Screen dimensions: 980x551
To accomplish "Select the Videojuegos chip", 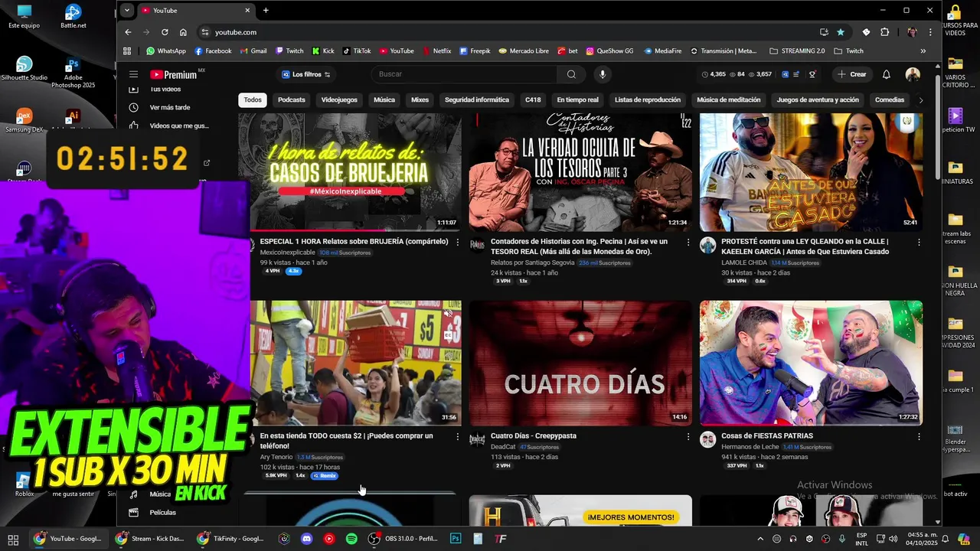I will (x=339, y=99).
